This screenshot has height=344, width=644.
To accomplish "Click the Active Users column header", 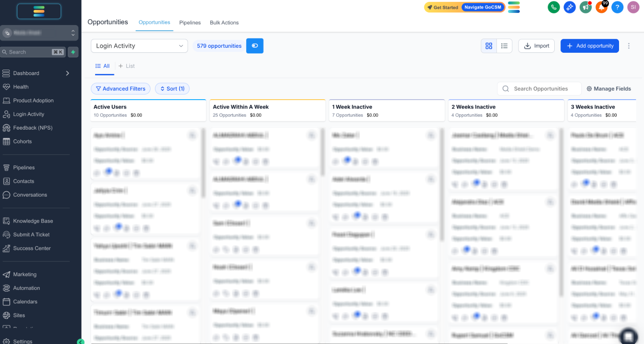I will point(148,110).
